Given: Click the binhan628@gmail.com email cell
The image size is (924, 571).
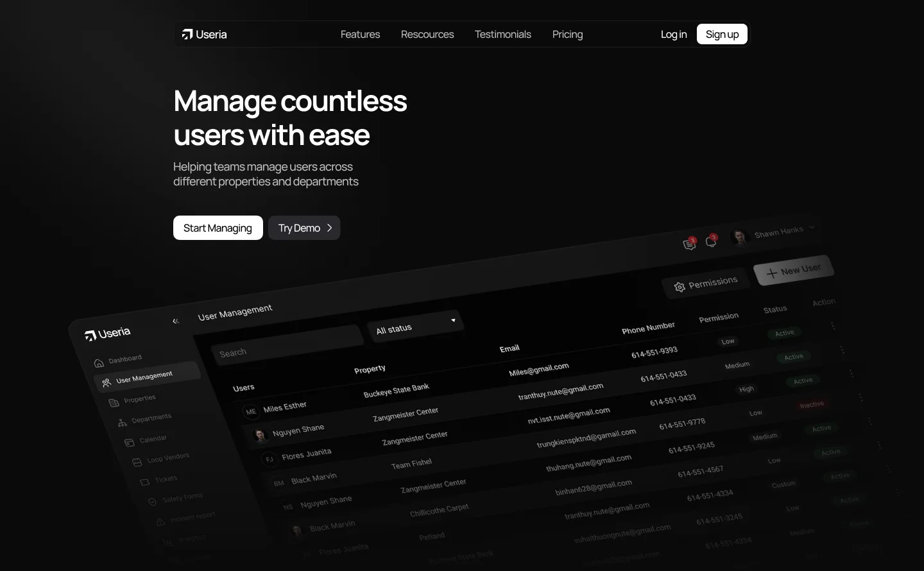Looking at the screenshot, I should [594, 488].
